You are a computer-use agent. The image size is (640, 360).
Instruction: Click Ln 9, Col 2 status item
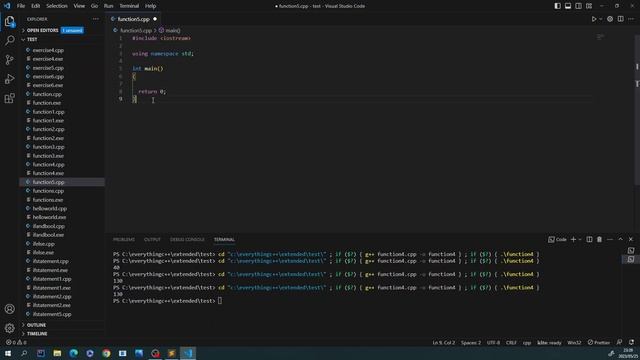pyautogui.click(x=443, y=342)
